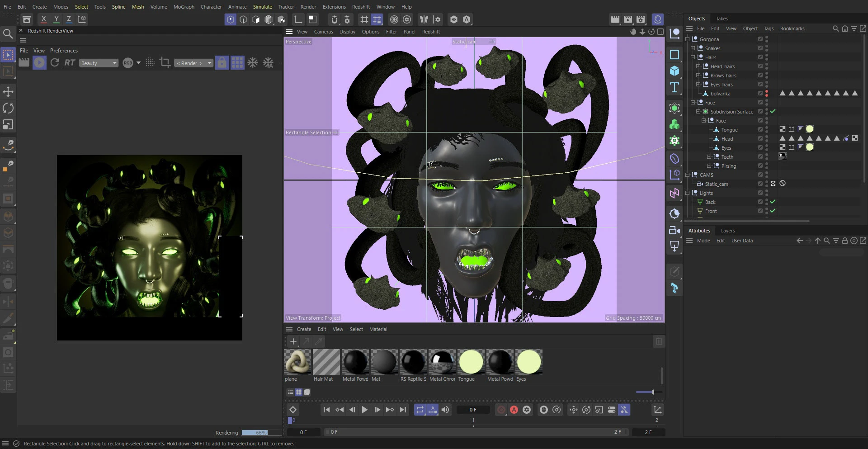Open the Render camera dropdown in RenderView
Image resolution: width=868 pixels, height=449 pixels.
193,63
